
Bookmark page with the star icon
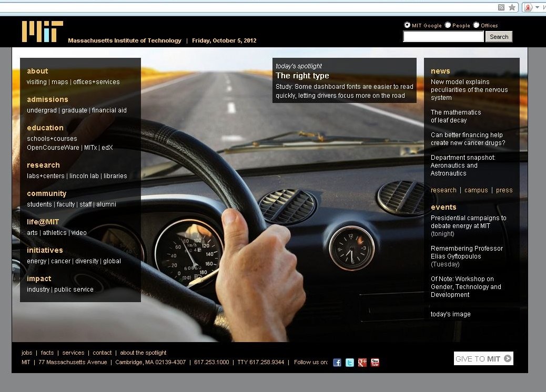pyautogui.click(x=512, y=7)
